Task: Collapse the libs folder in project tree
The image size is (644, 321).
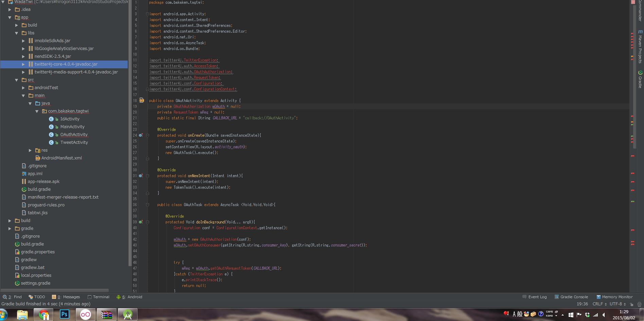Action: [16, 33]
